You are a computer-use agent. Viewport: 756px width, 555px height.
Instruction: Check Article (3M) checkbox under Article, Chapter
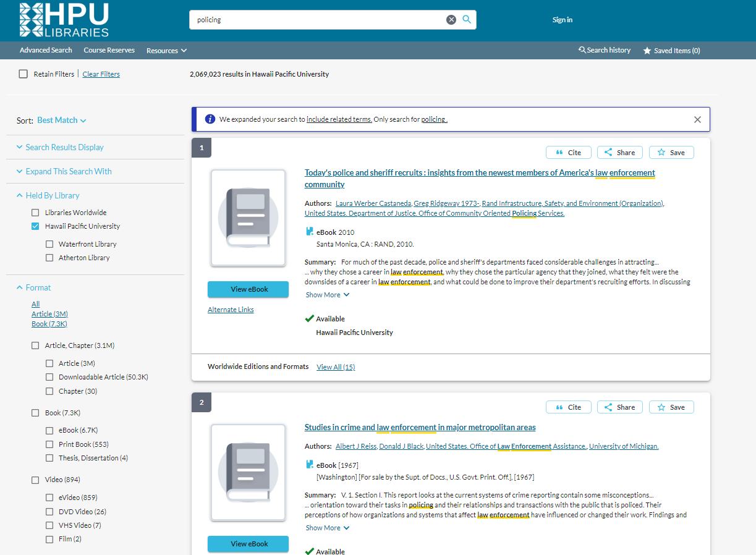[x=49, y=363]
